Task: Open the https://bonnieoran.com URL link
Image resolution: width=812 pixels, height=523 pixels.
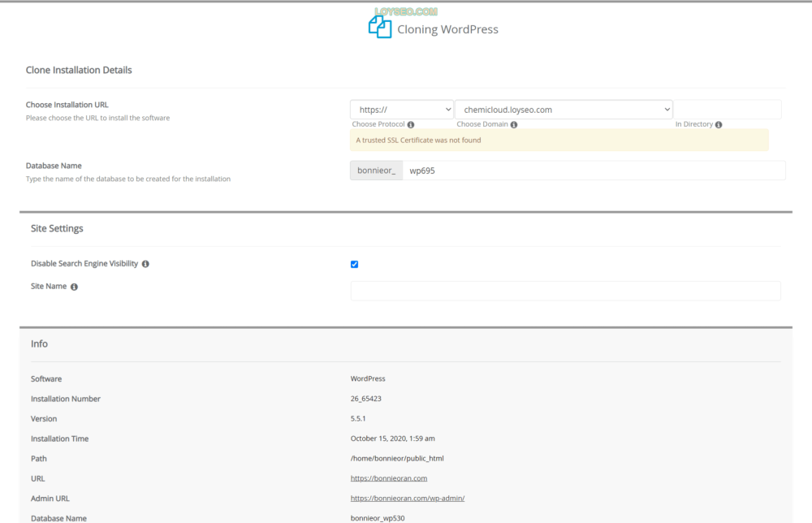Action: [x=389, y=478]
